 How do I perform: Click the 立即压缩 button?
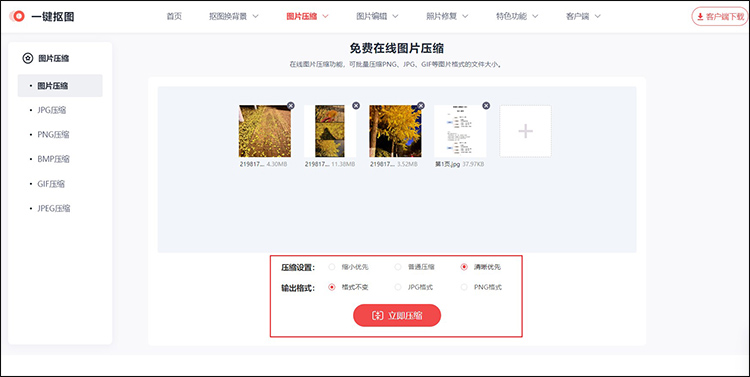tap(397, 315)
